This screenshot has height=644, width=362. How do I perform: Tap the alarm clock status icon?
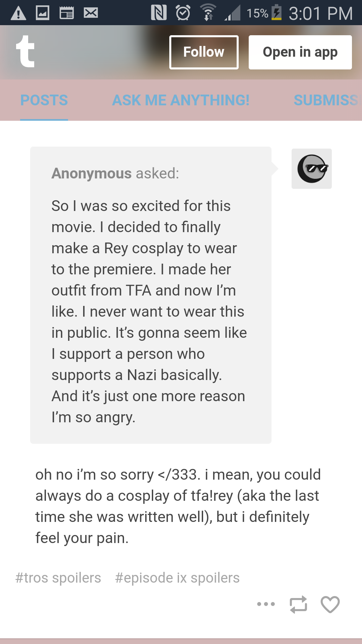(x=183, y=13)
